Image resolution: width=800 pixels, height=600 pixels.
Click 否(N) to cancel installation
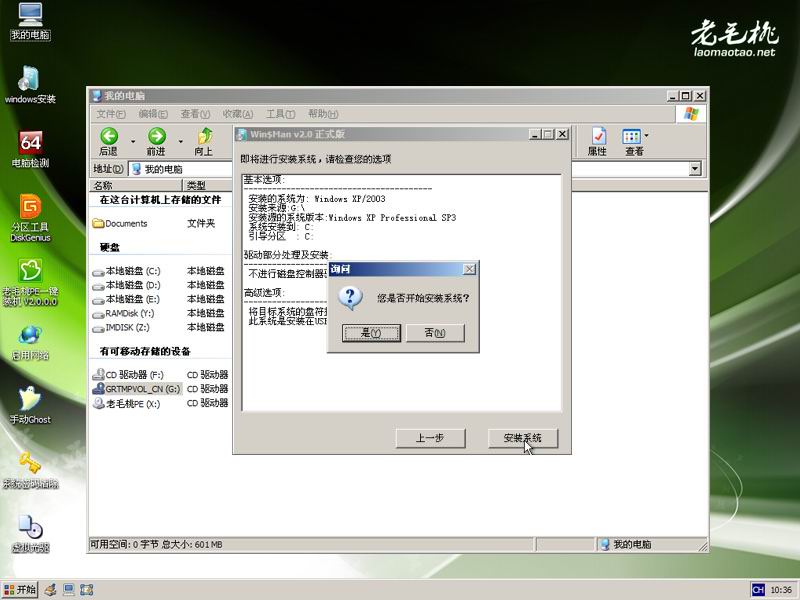point(435,333)
